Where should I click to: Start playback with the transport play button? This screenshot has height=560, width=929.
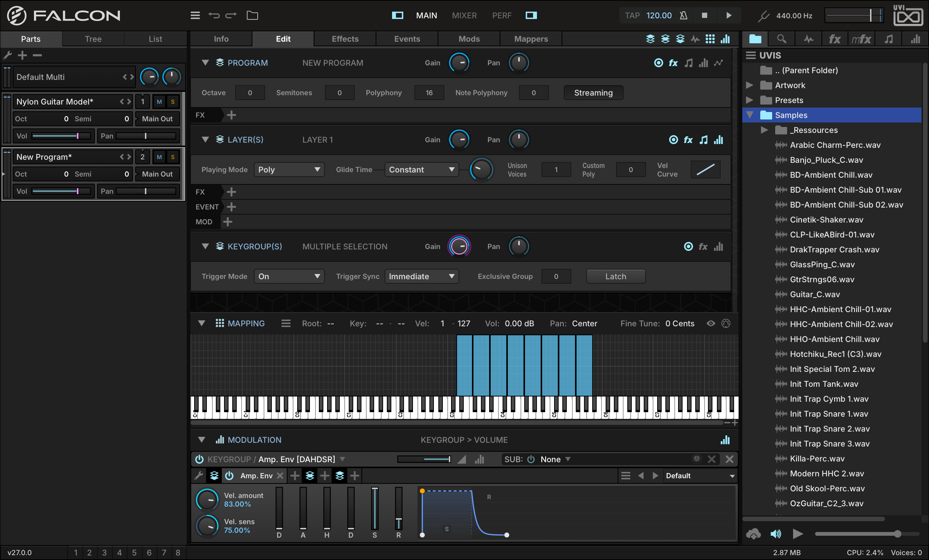[x=728, y=15]
